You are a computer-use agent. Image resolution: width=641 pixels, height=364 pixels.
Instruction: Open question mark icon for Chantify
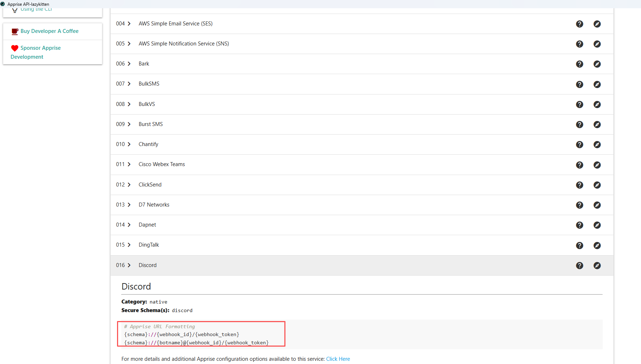pos(579,145)
